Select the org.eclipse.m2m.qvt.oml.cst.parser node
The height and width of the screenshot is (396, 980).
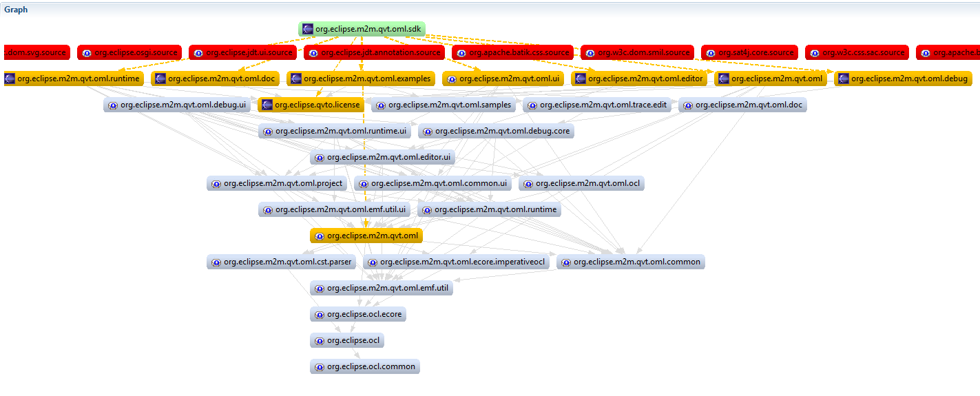[282, 262]
